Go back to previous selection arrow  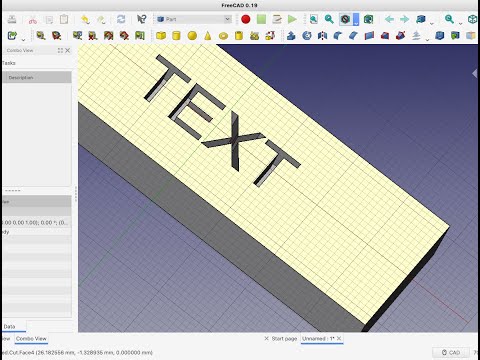pyautogui.click(x=389, y=19)
